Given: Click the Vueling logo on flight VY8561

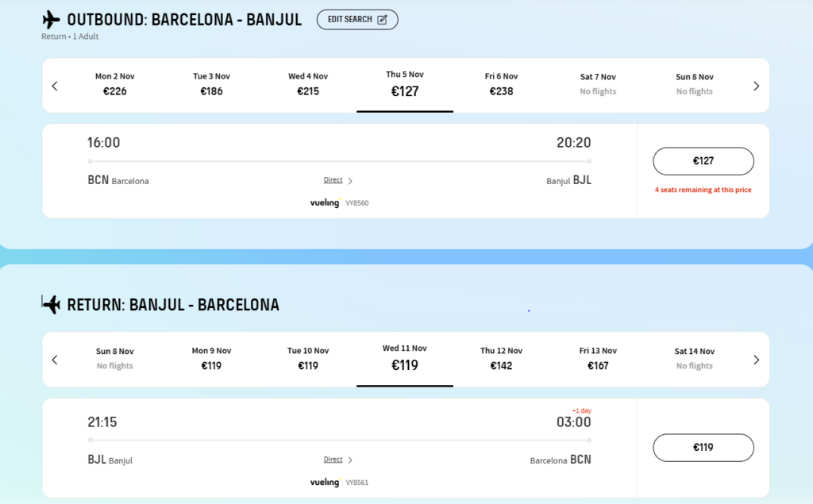Looking at the screenshot, I should [326, 482].
